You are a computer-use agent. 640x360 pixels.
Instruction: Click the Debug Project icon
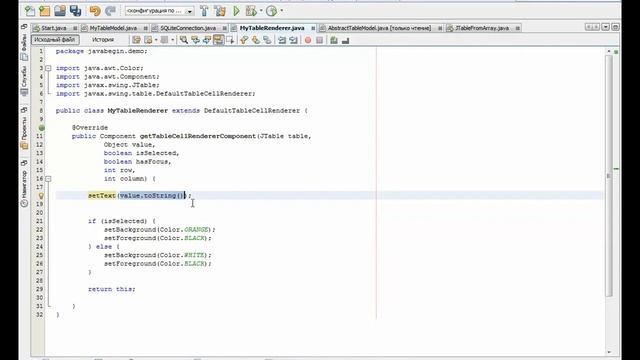(x=251, y=11)
